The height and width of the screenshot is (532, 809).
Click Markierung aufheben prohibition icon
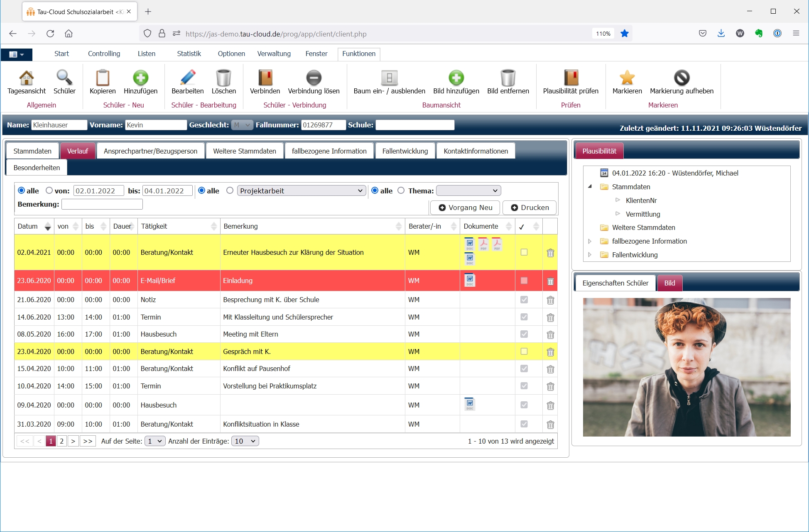(x=682, y=78)
